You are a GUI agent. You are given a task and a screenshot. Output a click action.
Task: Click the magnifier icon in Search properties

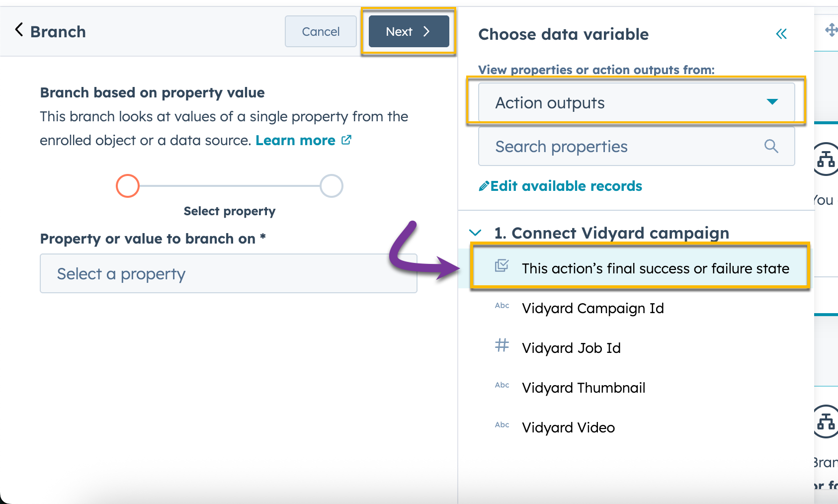pos(771,146)
